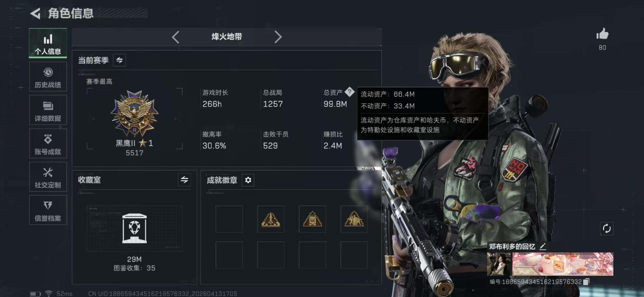Click the rocket achievement badge slot
The image size is (644, 297).
pos(271,219)
